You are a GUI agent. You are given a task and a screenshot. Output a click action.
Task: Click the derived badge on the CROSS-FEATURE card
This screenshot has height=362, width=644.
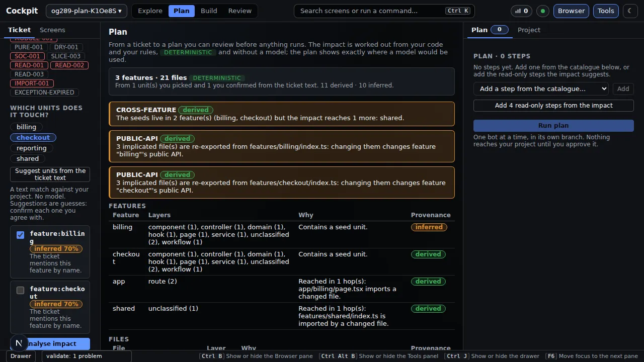(x=196, y=110)
